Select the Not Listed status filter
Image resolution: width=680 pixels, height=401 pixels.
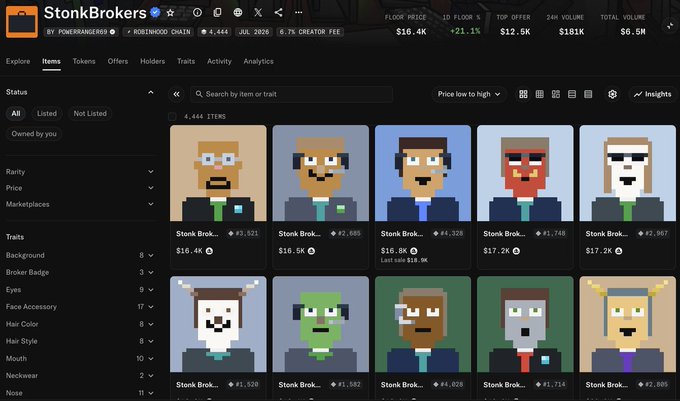coord(90,114)
